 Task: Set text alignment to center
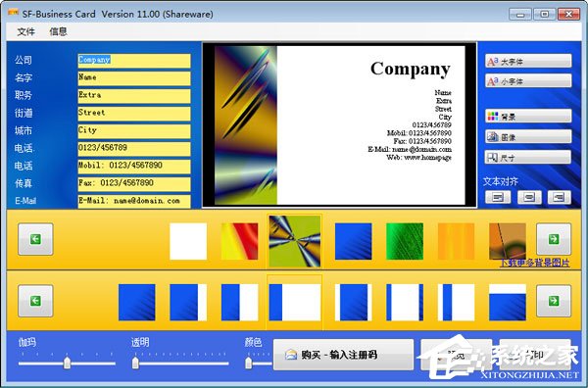point(529,197)
